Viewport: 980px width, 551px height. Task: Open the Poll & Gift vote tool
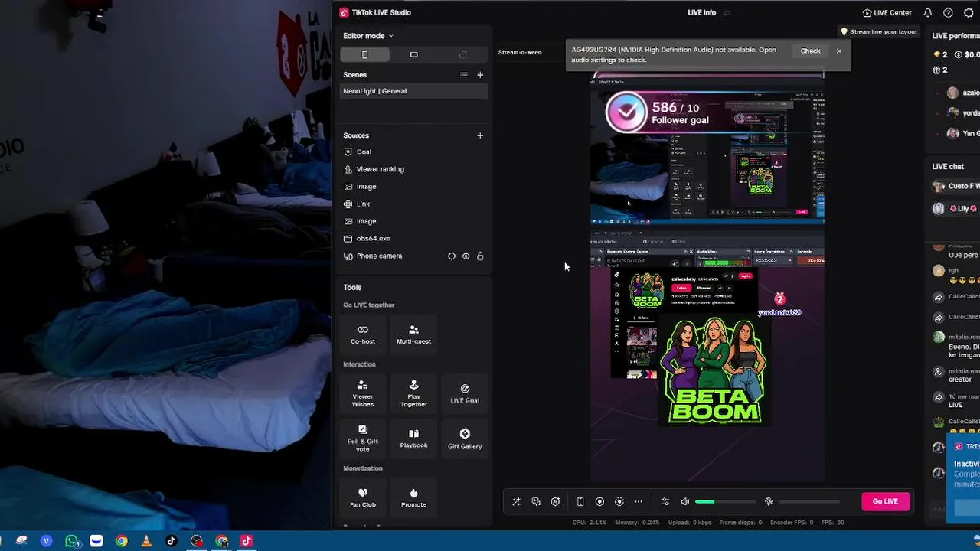363,439
